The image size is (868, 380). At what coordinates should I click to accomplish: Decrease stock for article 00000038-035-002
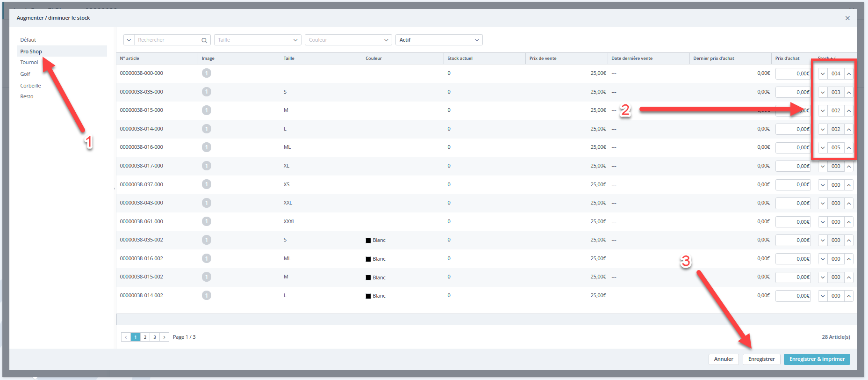(823, 240)
